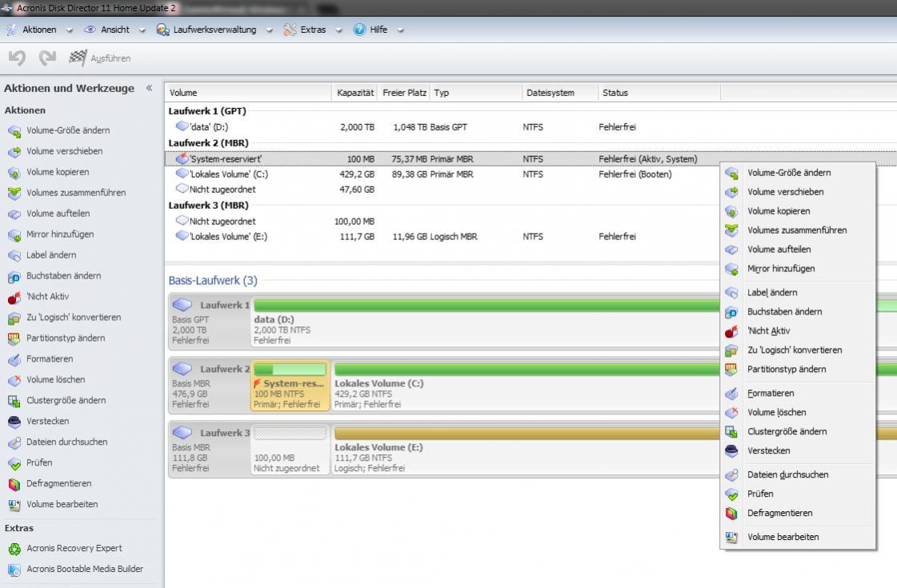The height and width of the screenshot is (588, 897).
Task: Click sidebar Clustergröße ändern icon
Action: [x=14, y=400]
